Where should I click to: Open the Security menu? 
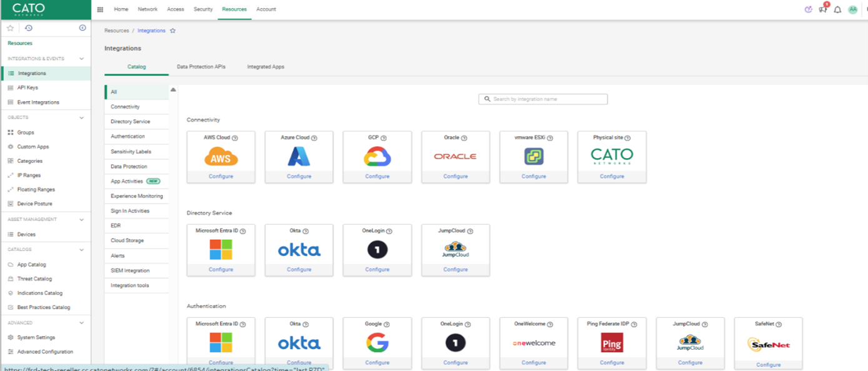click(x=203, y=9)
